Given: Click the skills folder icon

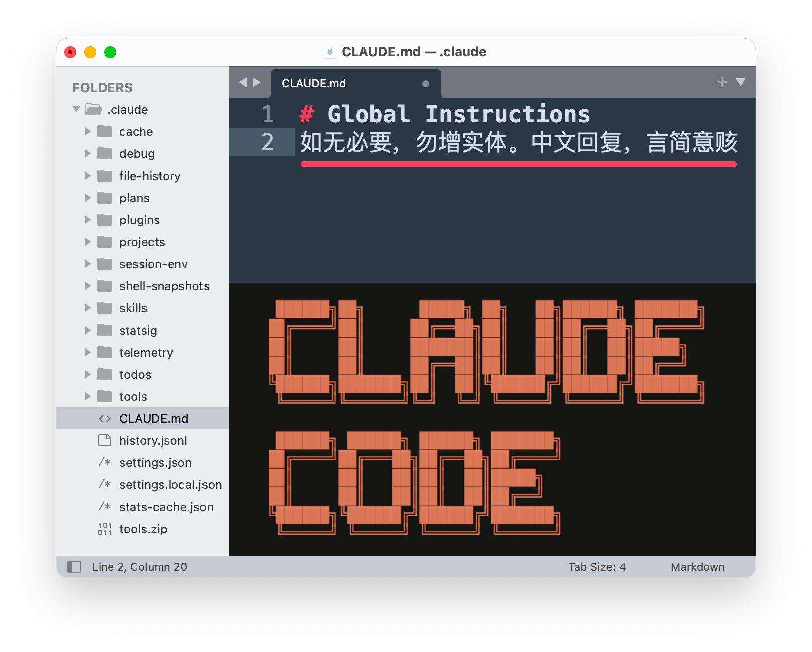Looking at the screenshot, I should [x=105, y=308].
